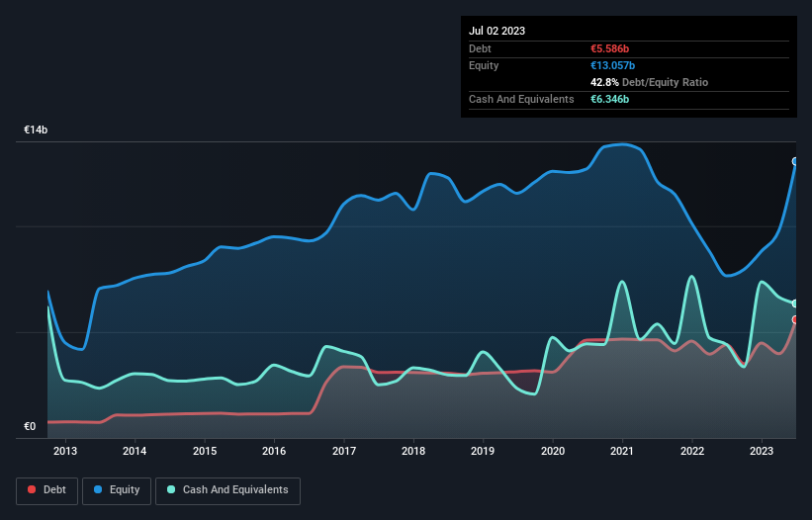Click the red Debt legend dot
This screenshot has width=812, height=520.
click(x=32, y=489)
